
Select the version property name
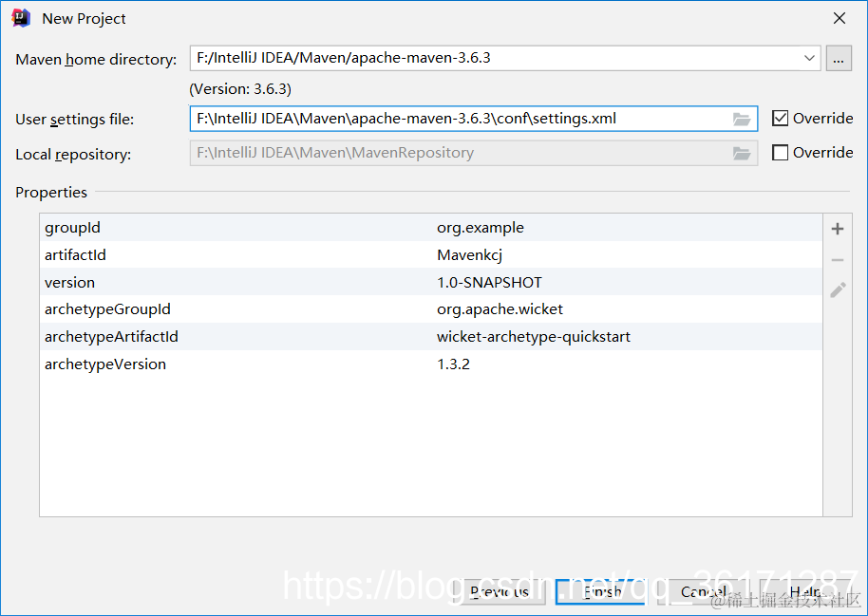click(x=69, y=282)
